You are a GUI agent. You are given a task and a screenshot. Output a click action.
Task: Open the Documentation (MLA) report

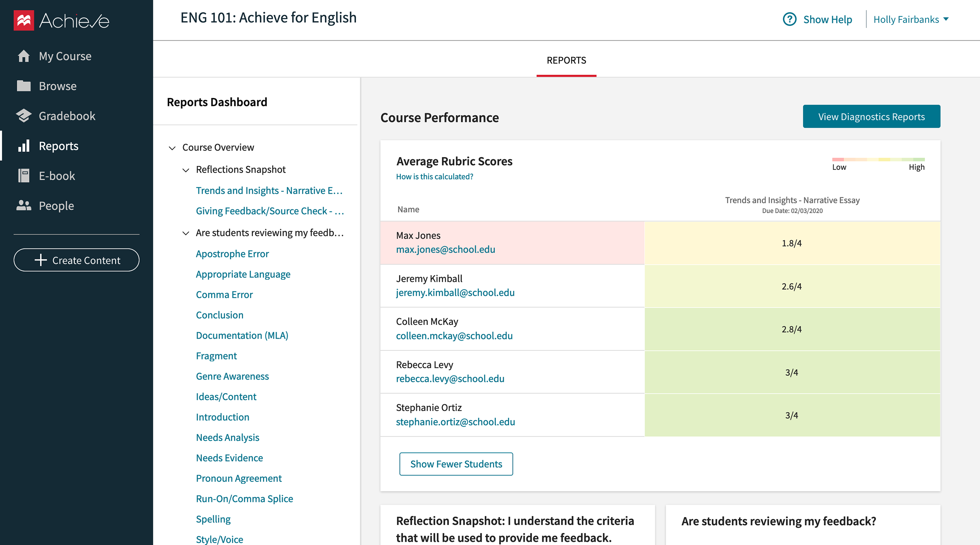pos(242,335)
